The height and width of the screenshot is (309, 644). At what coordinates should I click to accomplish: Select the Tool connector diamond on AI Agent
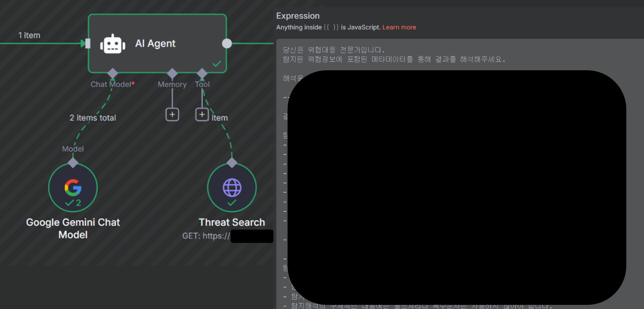(202, 73)
